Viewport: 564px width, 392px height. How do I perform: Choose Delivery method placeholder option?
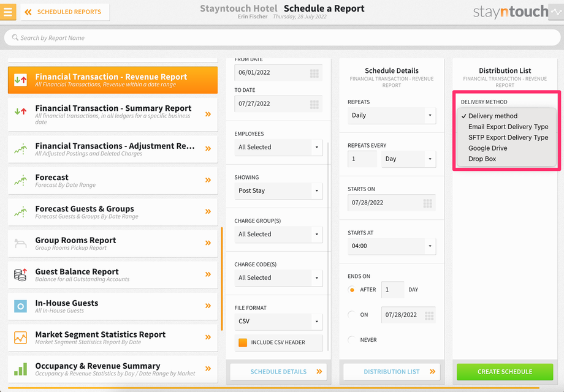pyautogui.click(x=506, y=116)
